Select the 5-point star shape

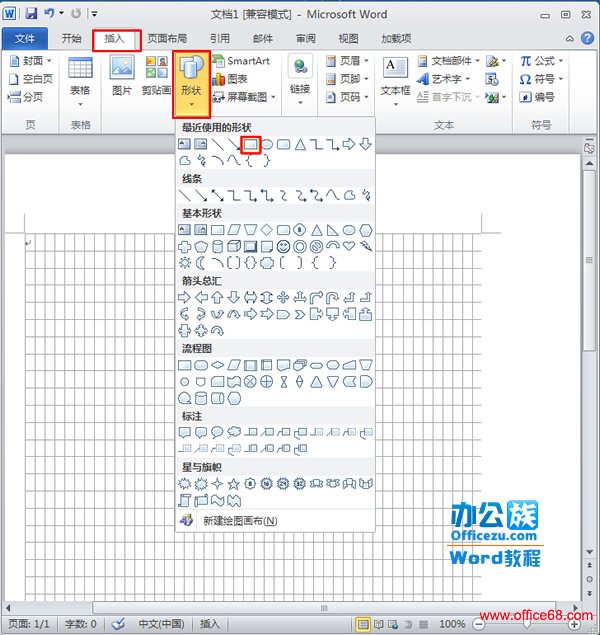[234, 484]
